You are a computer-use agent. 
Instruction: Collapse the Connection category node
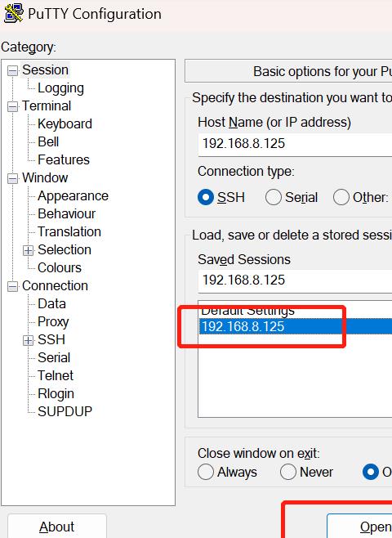[13, 286]
